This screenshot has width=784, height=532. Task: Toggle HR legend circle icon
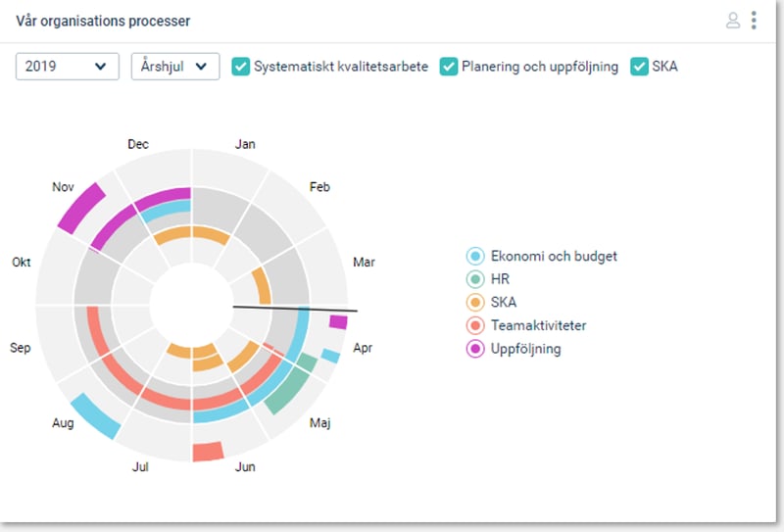pyautogui.click(x=475, y=279)
